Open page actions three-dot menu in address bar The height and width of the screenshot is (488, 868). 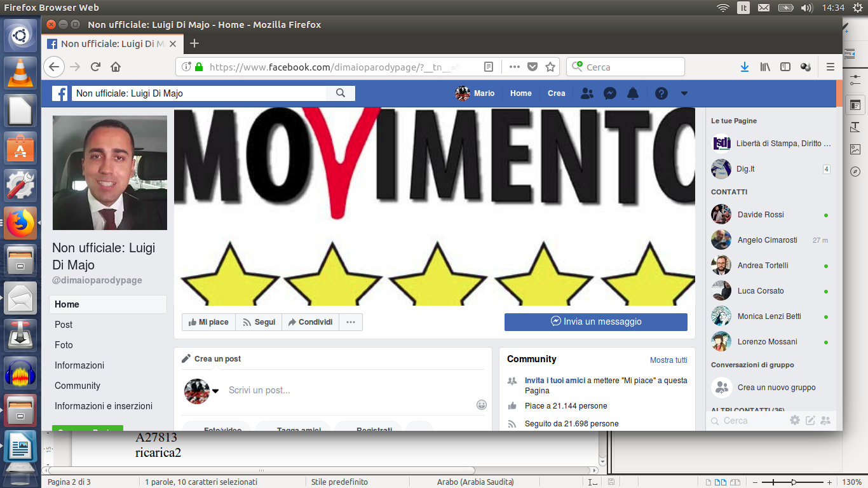[515, 67]
